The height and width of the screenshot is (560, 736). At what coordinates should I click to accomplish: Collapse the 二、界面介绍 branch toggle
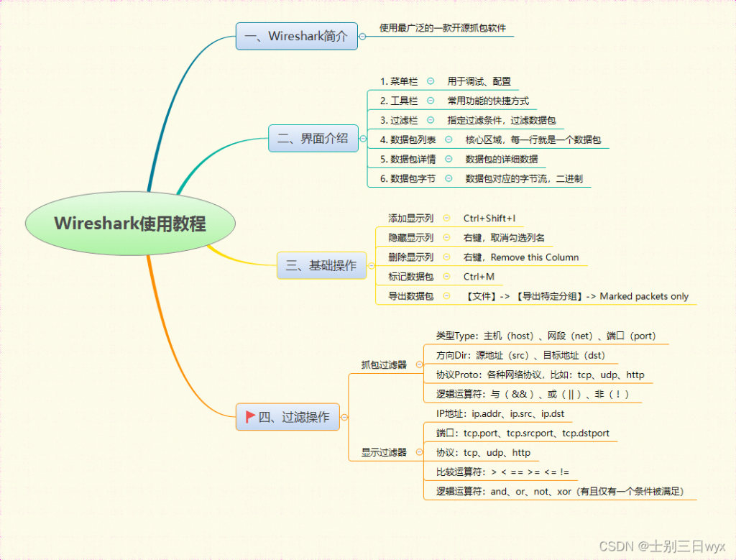click(363, 139)
